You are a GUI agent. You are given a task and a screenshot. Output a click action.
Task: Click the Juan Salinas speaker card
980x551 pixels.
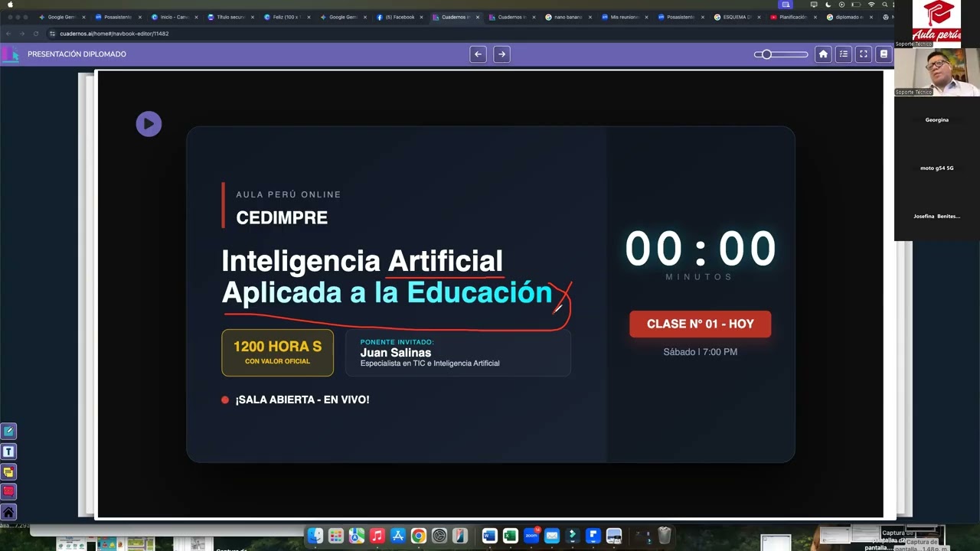pyautogui.click(x=458, y=353)
